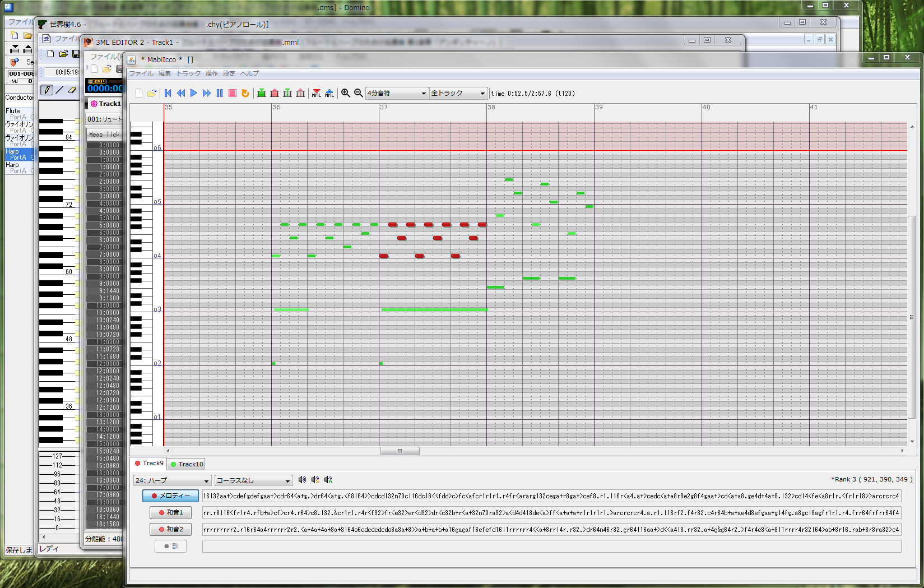The image size is (924, 588).
Task: Open MabiIcco ファイル menu
Action: 141,73
